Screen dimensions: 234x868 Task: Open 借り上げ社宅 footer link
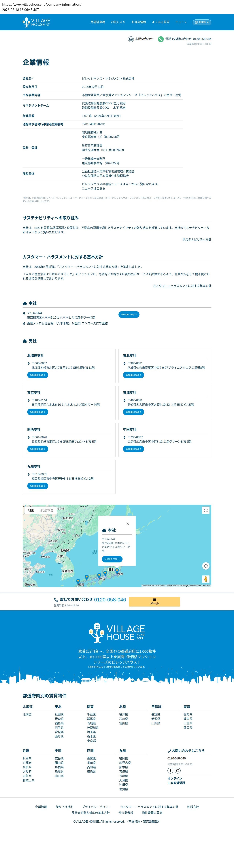point(64,807)
